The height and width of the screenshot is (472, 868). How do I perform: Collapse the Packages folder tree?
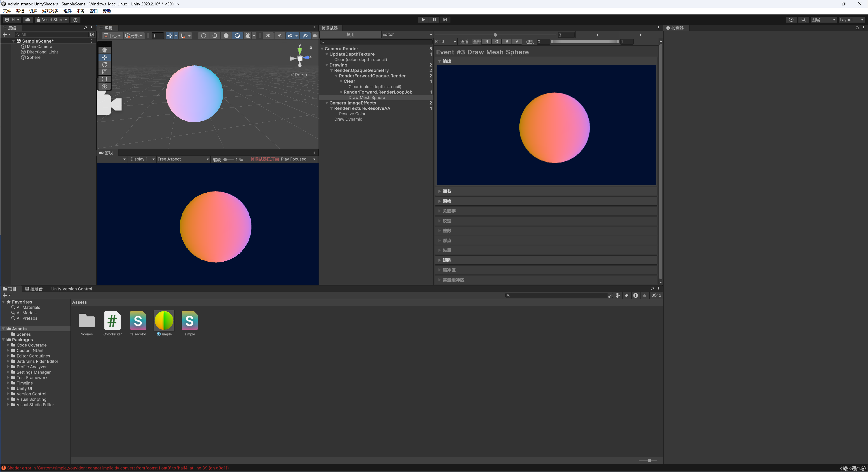(x=3, y=340)
